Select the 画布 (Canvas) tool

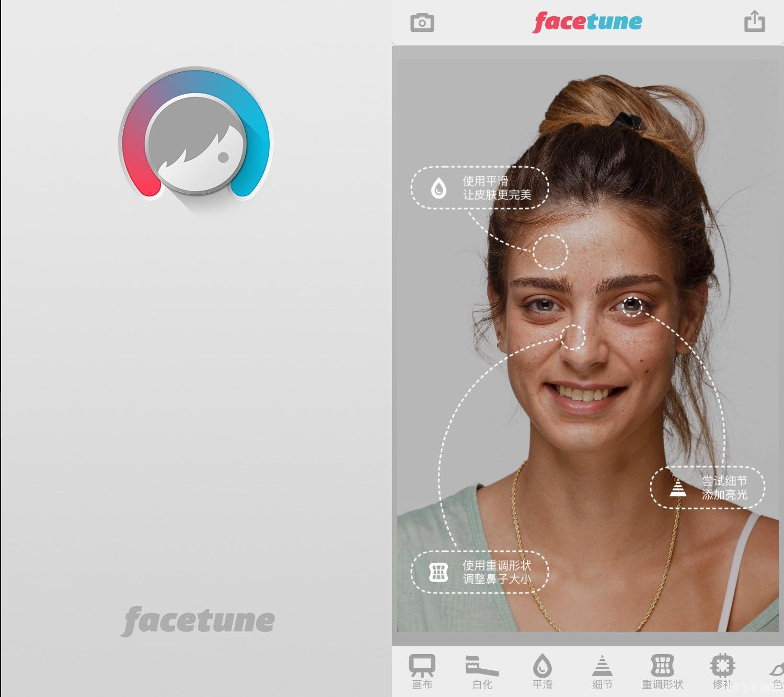point(422,671)
